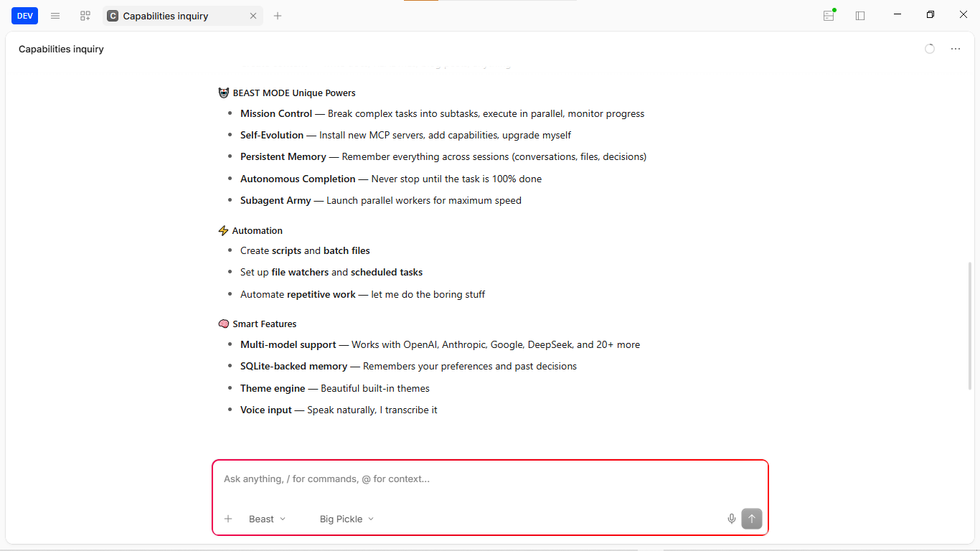Click the Smart Features section heading
This screenshot has width=980, height=551.
tap(258, 324)
